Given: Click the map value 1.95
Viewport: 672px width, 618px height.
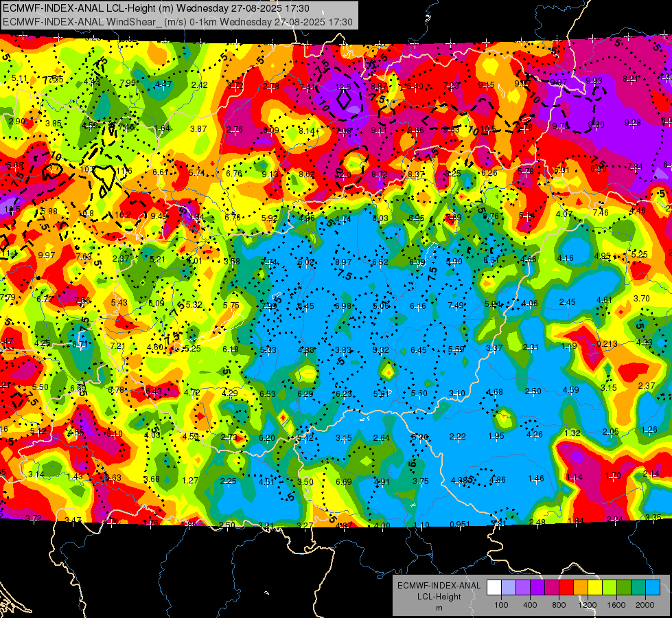Looking at the screenshot, I should (x=496, y=436).
